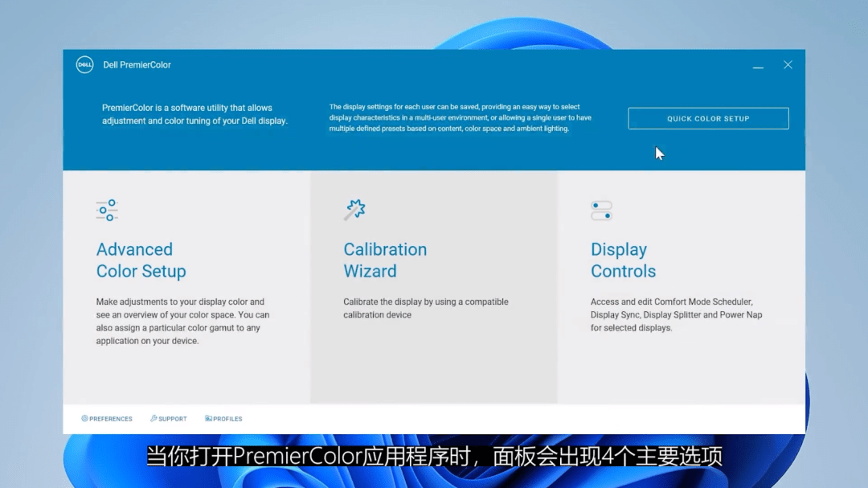Click the Support wrench icon in footer

point(152,418)
